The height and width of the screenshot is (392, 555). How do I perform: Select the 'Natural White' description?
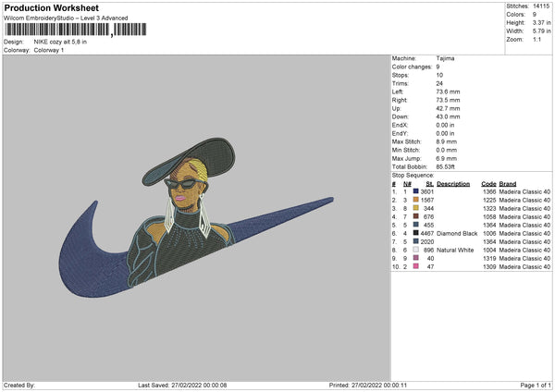tap(455, 251)
